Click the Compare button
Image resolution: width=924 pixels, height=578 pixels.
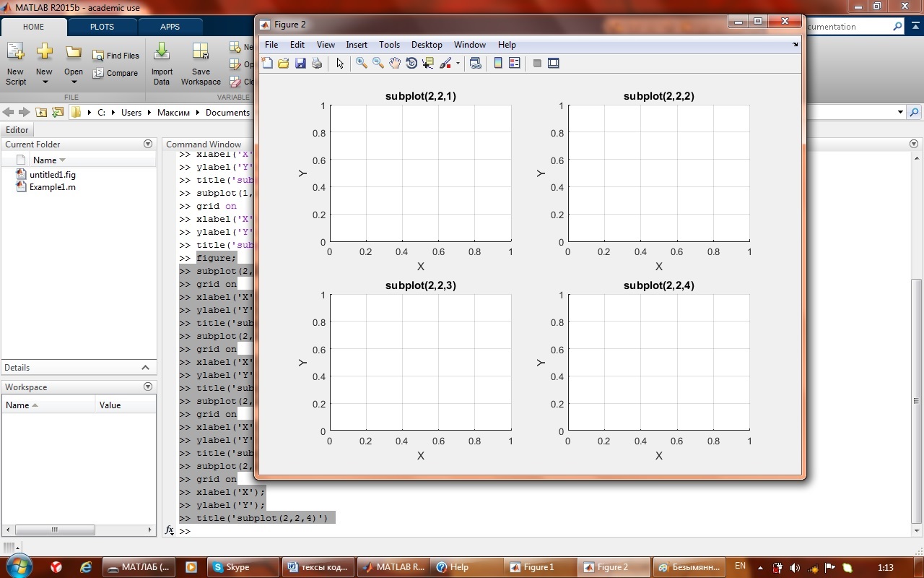click(x=115, y=73)
